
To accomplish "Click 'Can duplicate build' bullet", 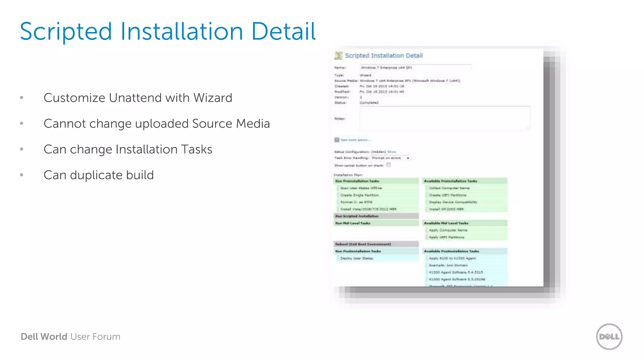I will (98, 175).
